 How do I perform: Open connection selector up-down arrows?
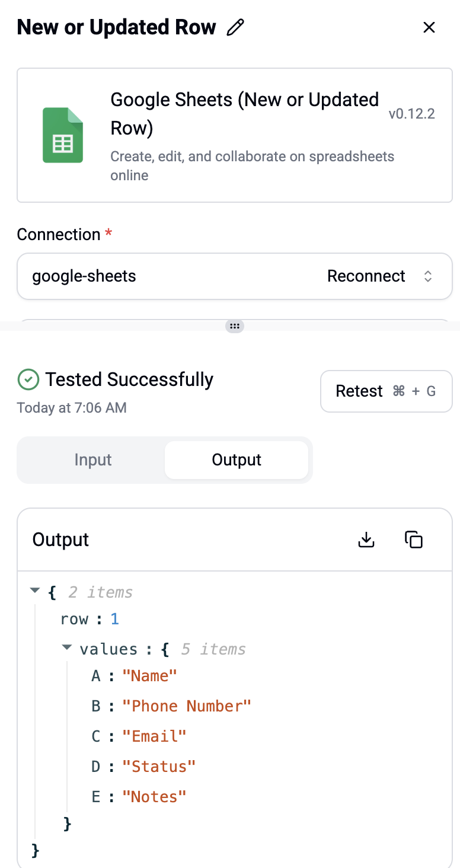click(428, 276)
